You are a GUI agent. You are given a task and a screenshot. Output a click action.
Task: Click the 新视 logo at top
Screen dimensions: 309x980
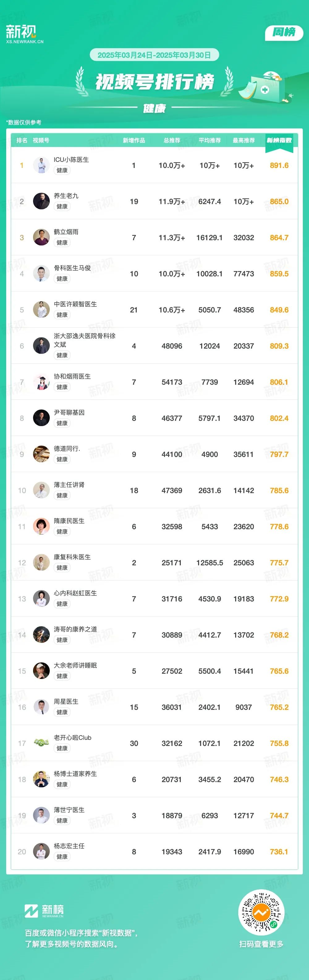click(x=24, y=34)
